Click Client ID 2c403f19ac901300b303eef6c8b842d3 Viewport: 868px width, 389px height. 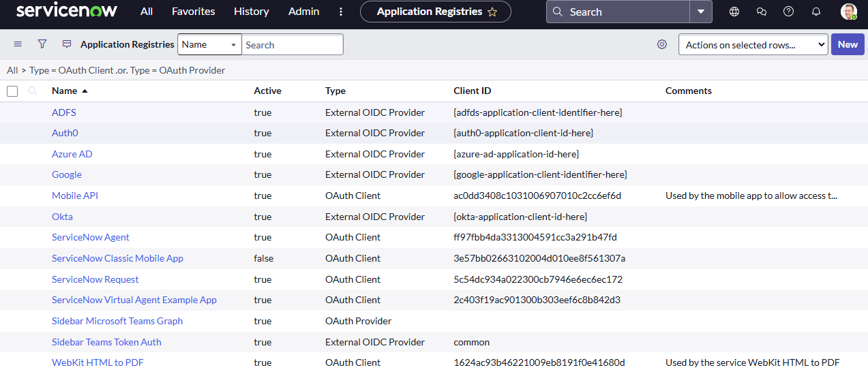pos(537,300)
